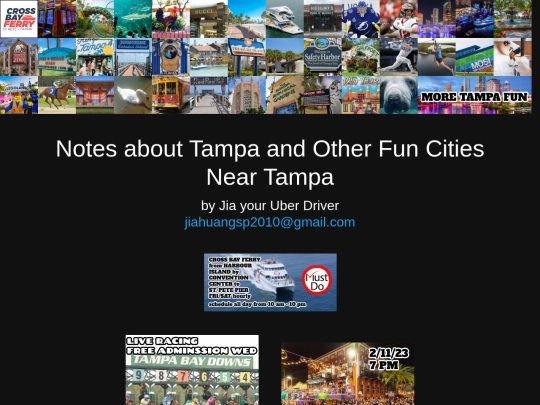This screenshot has height=405, width=540.
Task: Select the blue water ride photo
Action: pyautogui.click(x=475, y=19)
